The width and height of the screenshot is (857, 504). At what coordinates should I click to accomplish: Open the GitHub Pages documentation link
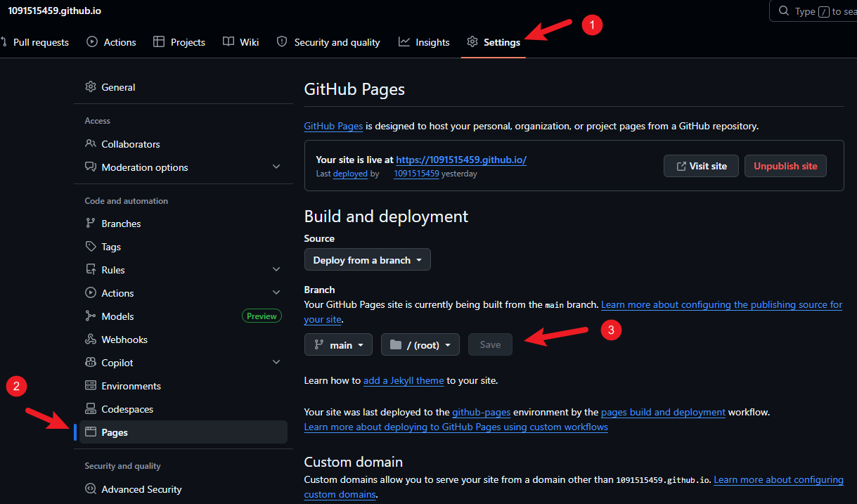point(333,127)
